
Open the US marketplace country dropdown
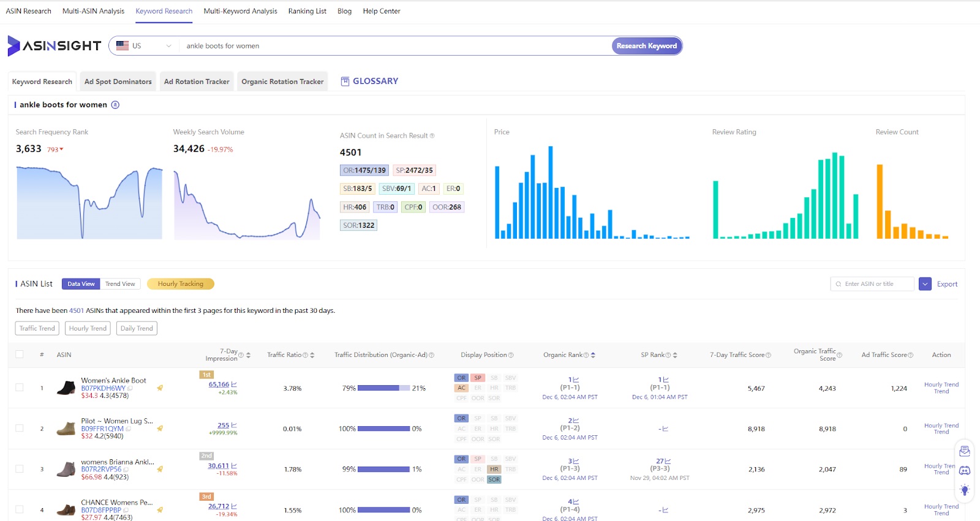click(144, 46)
